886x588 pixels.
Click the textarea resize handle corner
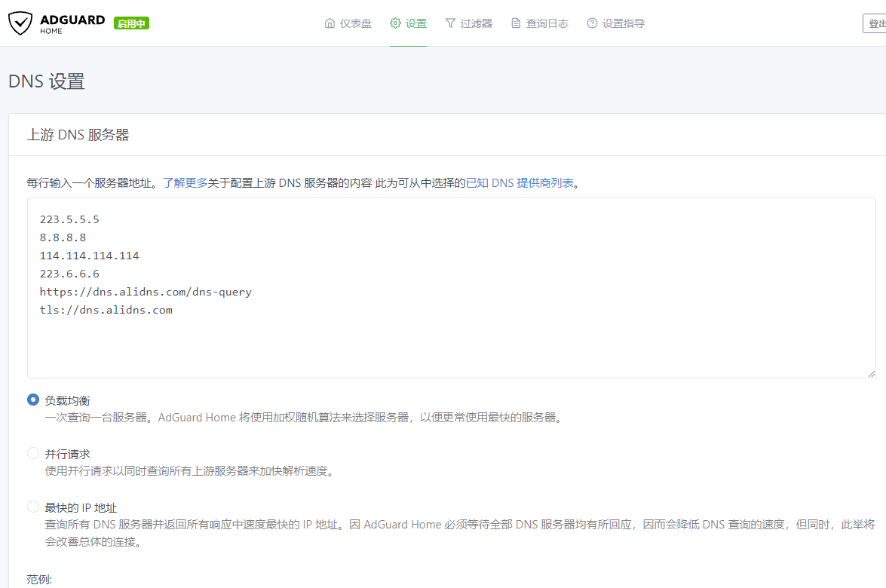coord(872,373)
